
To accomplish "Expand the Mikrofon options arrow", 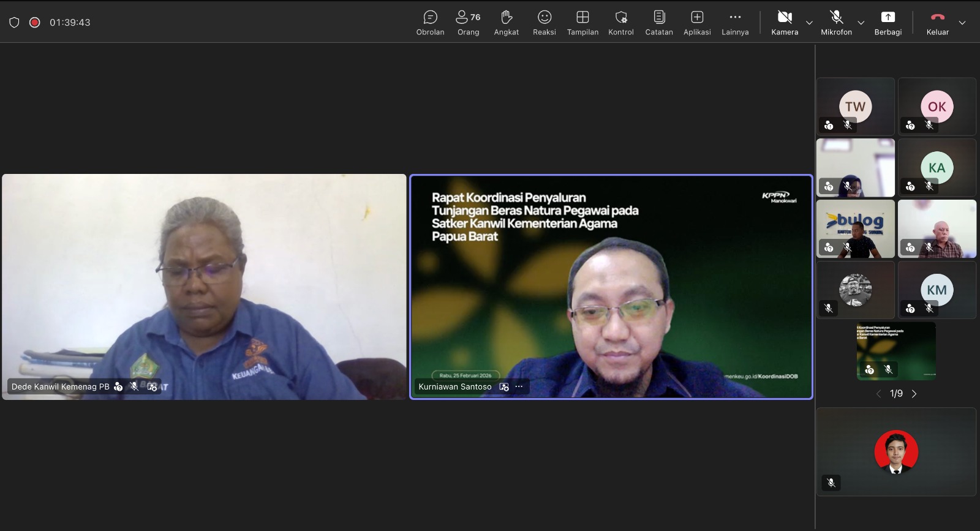I will pos(861,23).
